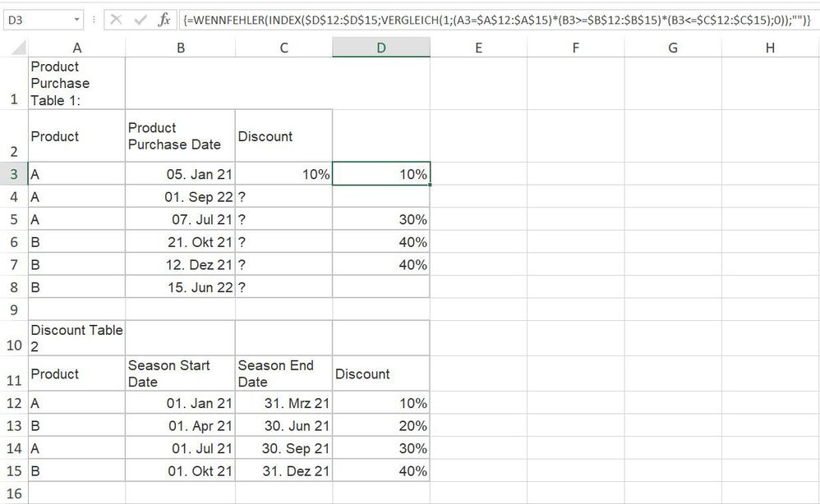The height and width of the screenshot is (504, 820).
Task: Select the cell showing 40% in D15
Action: 380,470
